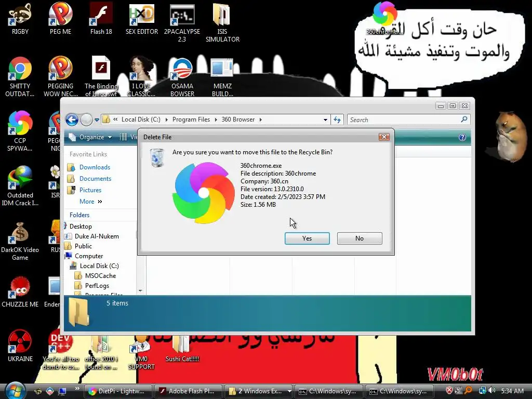Open the Organize dropdown menu

[x=90, y=137]
